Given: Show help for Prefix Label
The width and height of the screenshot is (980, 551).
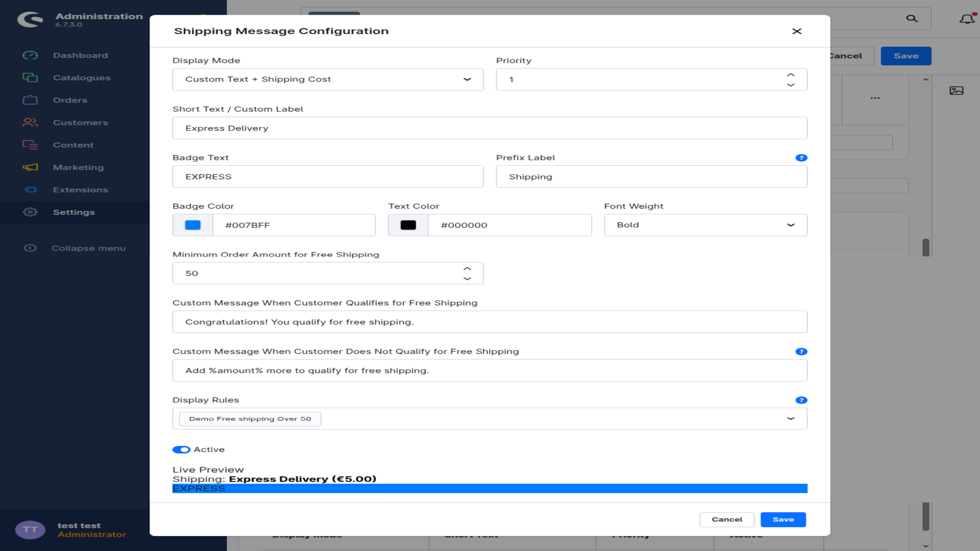Looking at the screenshot, I should [x=801, y=158].
